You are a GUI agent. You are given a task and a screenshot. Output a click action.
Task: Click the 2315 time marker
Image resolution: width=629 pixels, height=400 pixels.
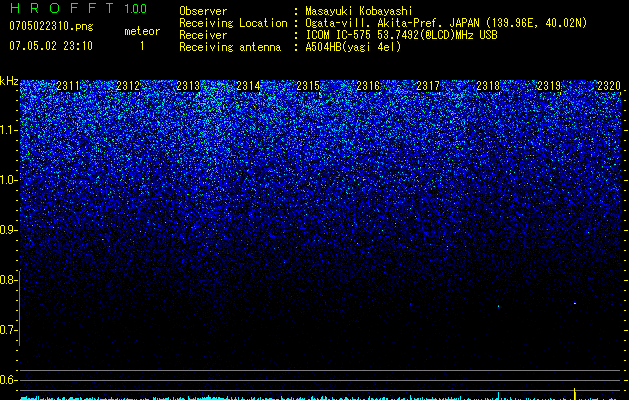pyautogui.click(x=308, y=86)
